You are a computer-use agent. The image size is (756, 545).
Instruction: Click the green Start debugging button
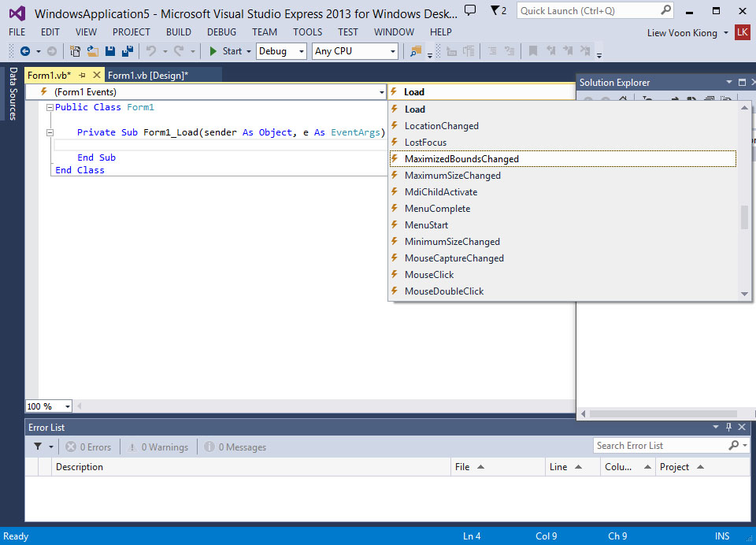click(226, 51)
